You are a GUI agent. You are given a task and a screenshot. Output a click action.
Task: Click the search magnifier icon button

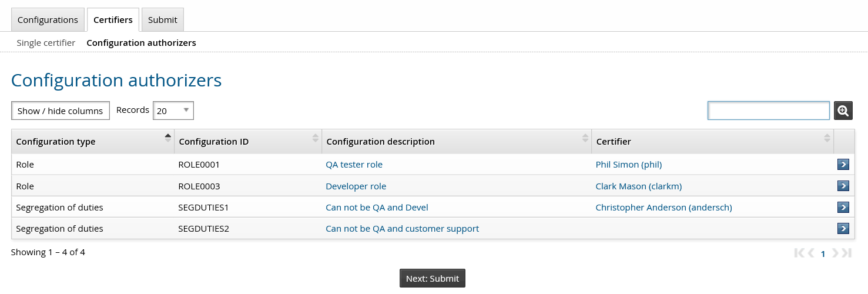click(x=843, y=111)
